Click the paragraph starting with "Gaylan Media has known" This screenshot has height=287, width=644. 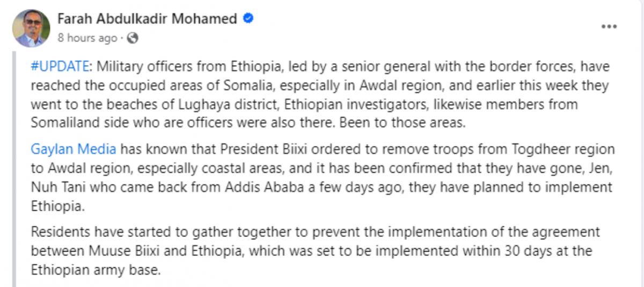click(322, 177)
